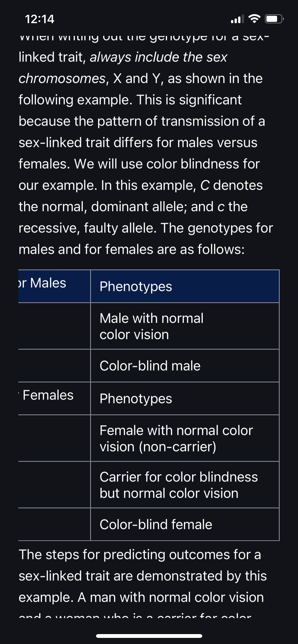Tap the empty genotype cell beside 'Color-blind male'
This screenshot has width=298, height=644.
[54, 366]
